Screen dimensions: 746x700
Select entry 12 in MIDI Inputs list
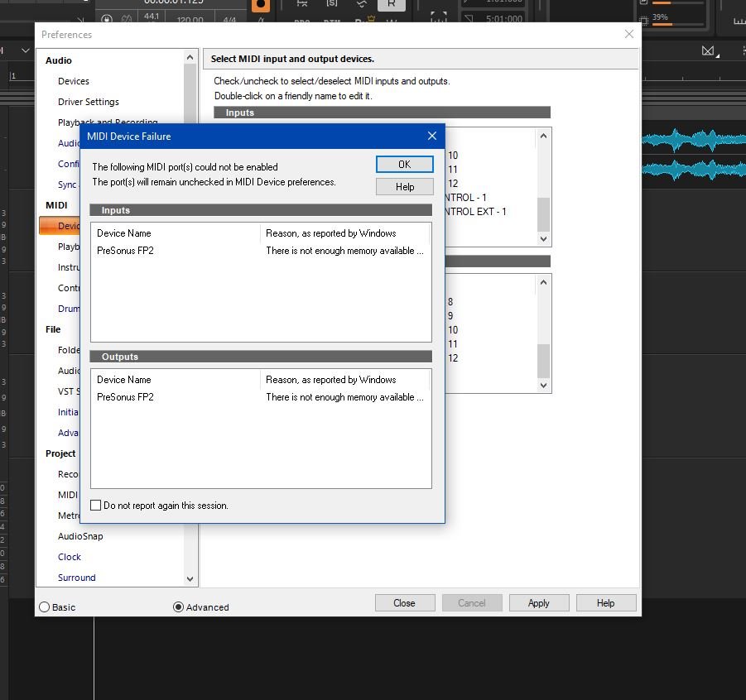click(x=453, y=184)
